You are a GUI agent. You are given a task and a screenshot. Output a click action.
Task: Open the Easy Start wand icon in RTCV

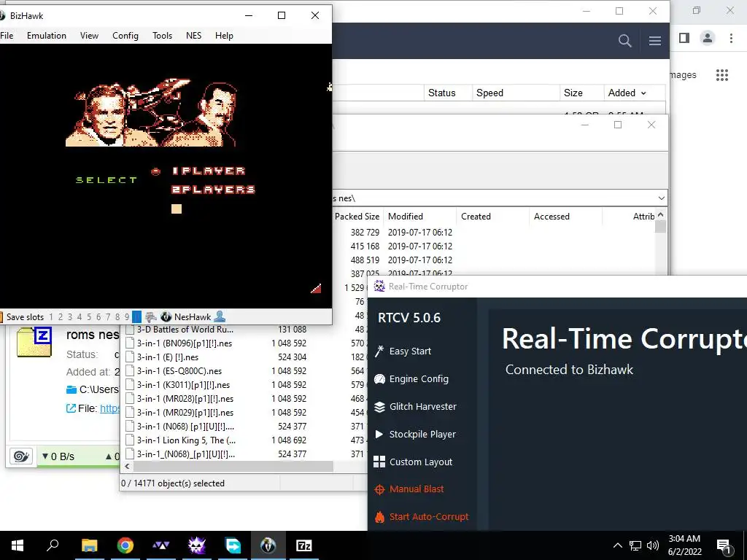tap(379, 351)
